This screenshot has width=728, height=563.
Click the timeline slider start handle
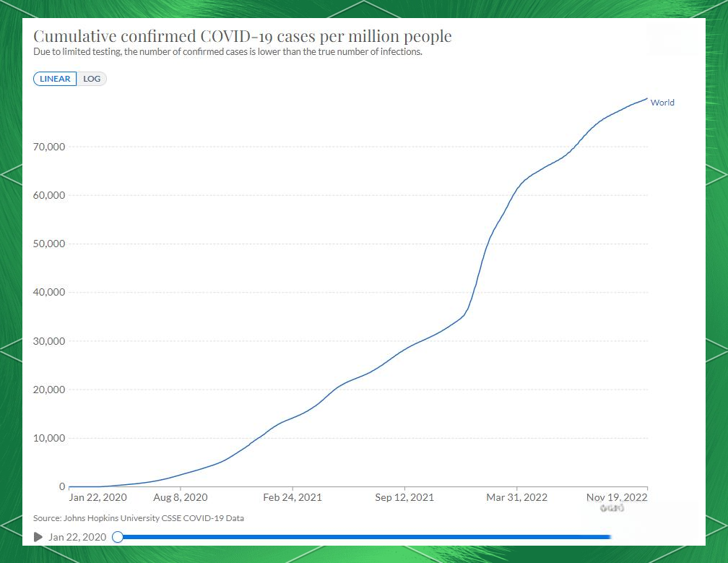118,537
